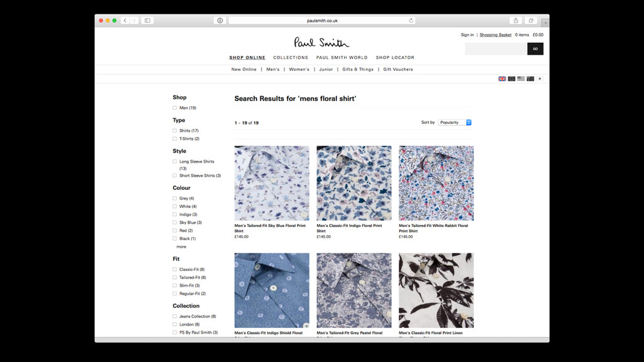Screen dimensions: 644x362
Task: Check the PS By Paul Smith (3) filter
Action: click(175, 332)
